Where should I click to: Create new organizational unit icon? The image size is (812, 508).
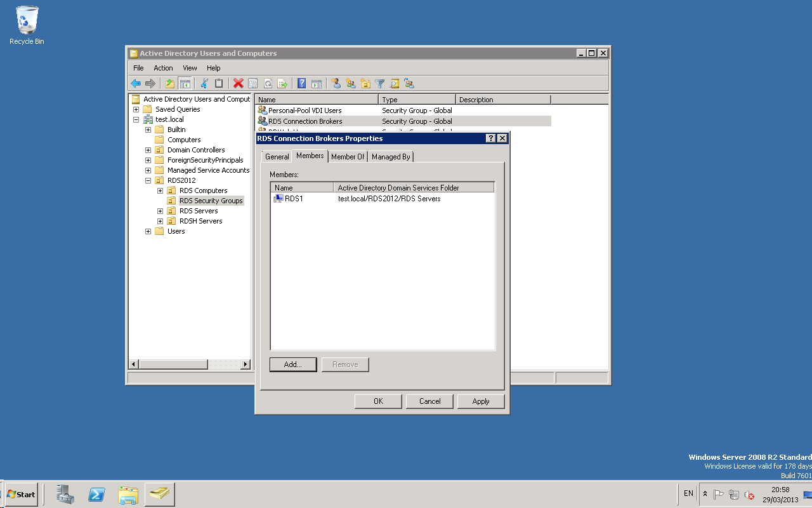[x=365, y=83]
